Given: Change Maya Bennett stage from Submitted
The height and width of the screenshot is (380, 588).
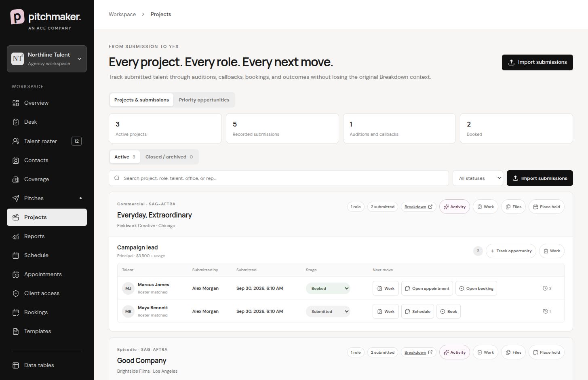Looking at the screenshot, I should pyautogui.click(x=328, y=311).
